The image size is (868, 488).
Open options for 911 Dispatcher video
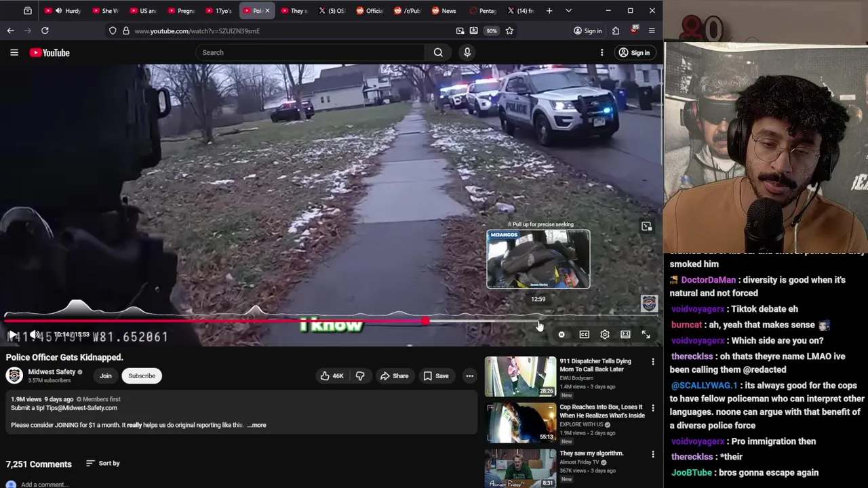pyautogui.click(x=653, y=362)
